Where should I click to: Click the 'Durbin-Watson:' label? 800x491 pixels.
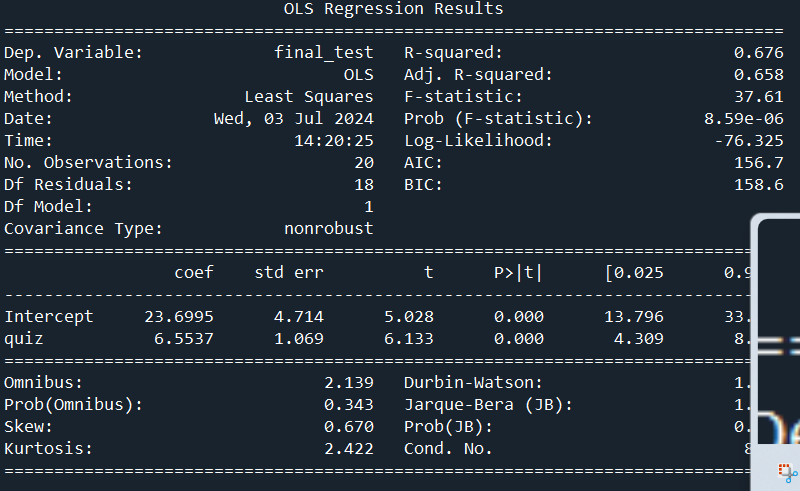[x=473, y=382]
